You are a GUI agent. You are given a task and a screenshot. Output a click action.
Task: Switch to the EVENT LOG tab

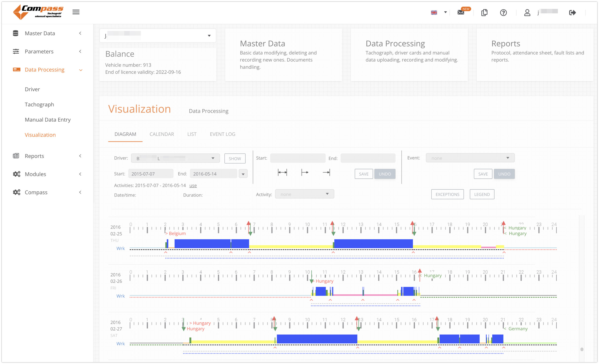click(223, 134)
